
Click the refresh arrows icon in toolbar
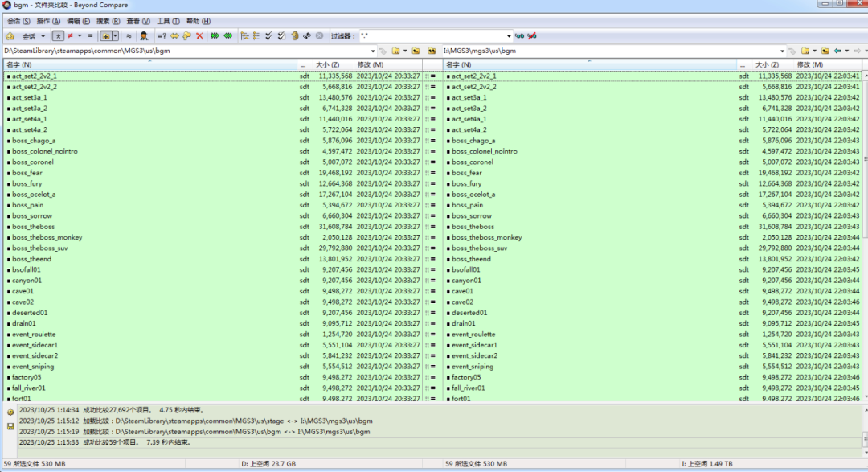307,36
